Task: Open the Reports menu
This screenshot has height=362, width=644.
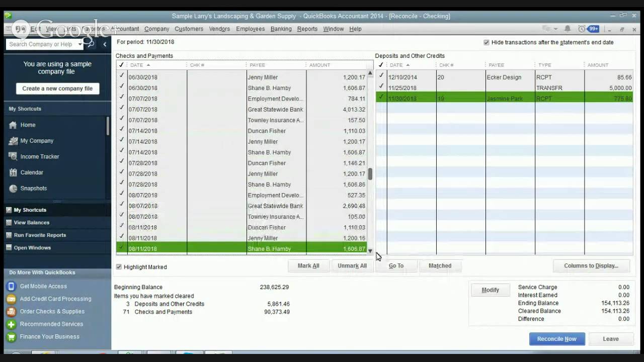Action: pos(307,29)
